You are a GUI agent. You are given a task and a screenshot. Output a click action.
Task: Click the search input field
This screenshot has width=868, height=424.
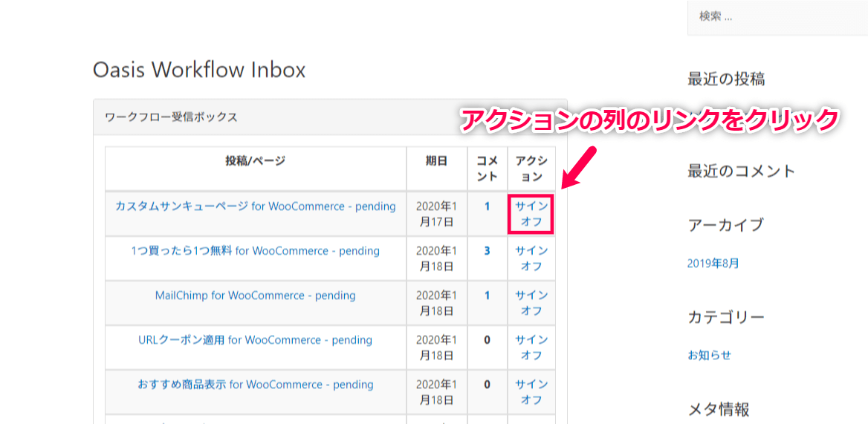[x=778, y=17]
